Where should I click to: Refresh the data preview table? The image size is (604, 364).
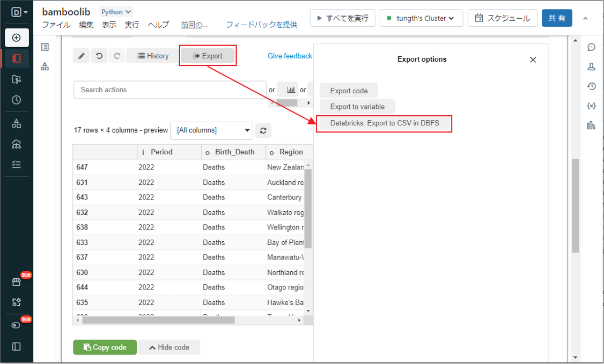tap(263, 130)
